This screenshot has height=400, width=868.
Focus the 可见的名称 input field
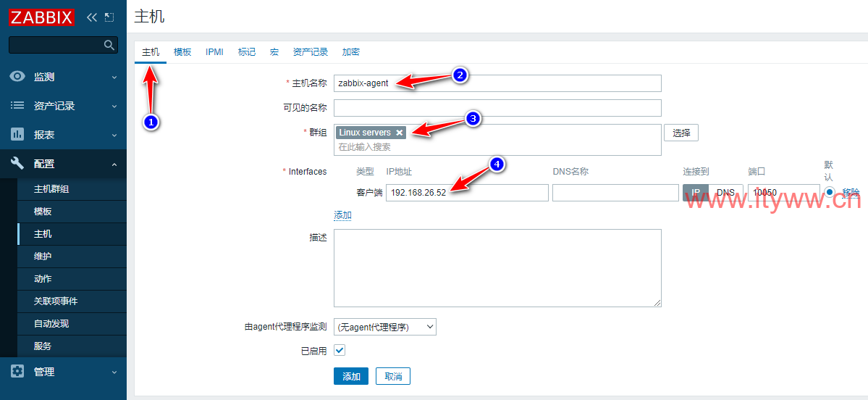coord(497,108)
